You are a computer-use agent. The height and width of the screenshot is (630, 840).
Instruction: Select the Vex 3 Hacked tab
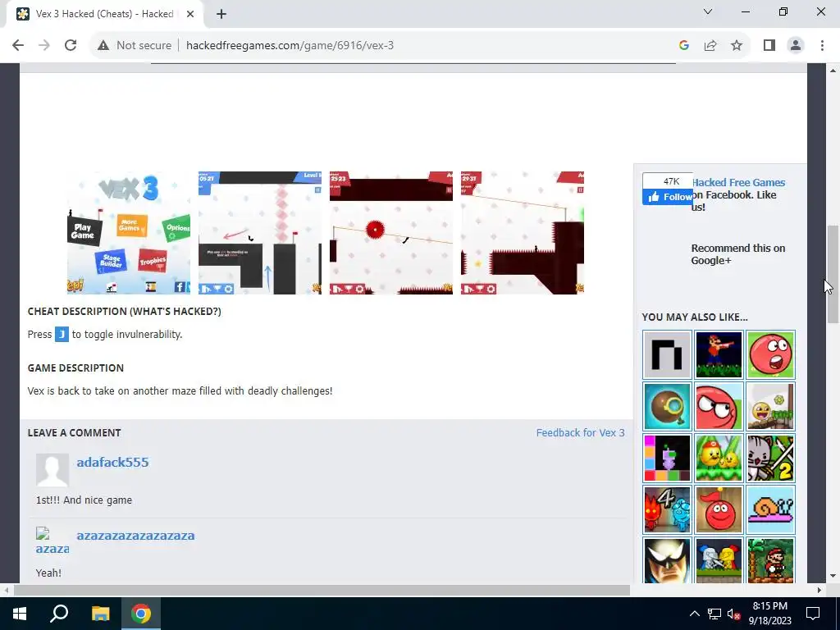pos(104,14)
